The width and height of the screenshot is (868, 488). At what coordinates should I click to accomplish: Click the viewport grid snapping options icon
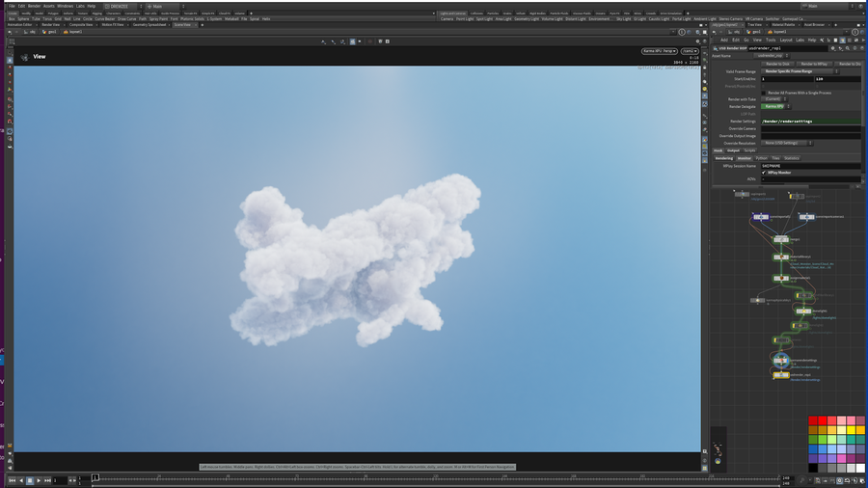click(12, 41)
